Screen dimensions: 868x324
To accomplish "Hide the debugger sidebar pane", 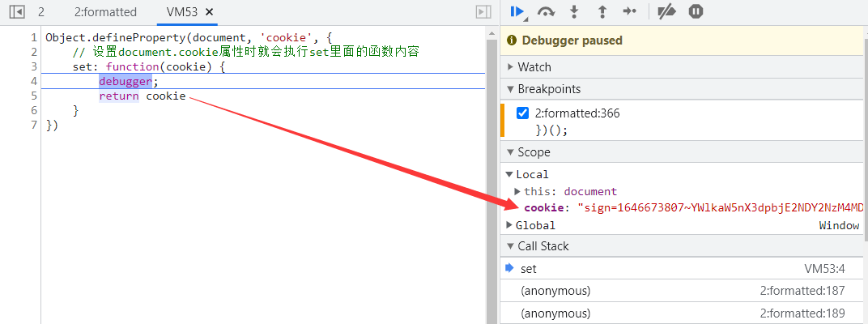I will 483,12.
